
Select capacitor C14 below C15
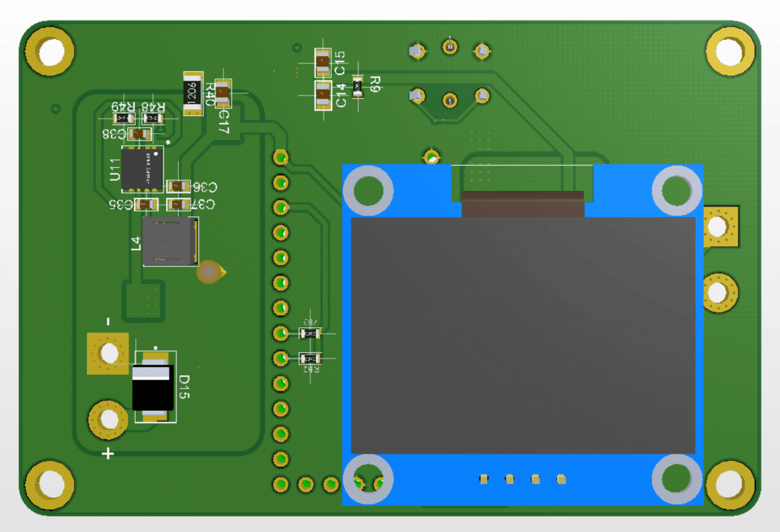(323, 95)
